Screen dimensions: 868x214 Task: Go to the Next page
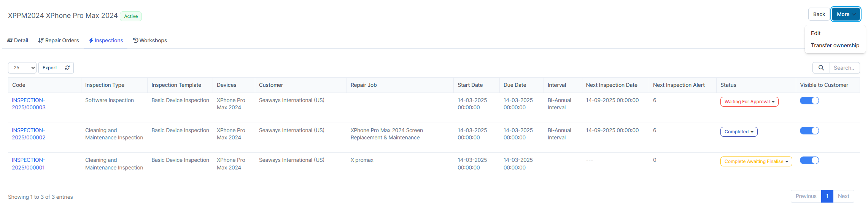843,196
